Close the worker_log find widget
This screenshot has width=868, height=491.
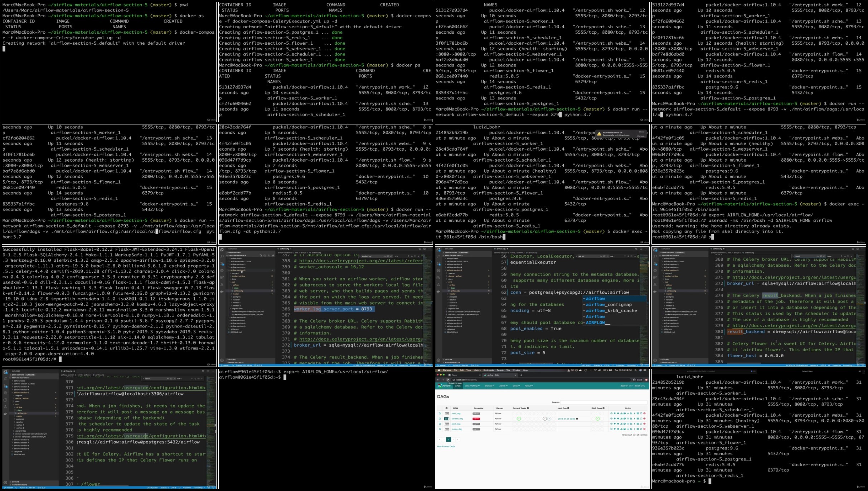coord(418,256)
